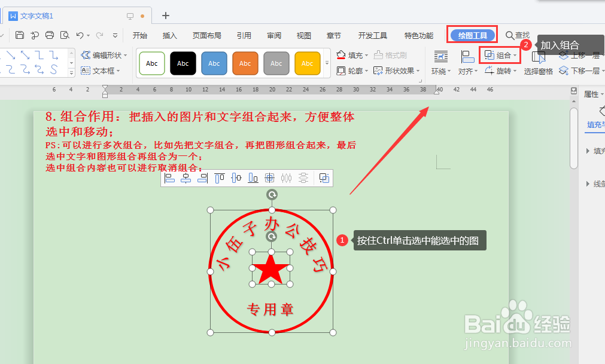Switch to the Insert (插入) ribbon tab
605x364 pixels.
tap(169, 35)
